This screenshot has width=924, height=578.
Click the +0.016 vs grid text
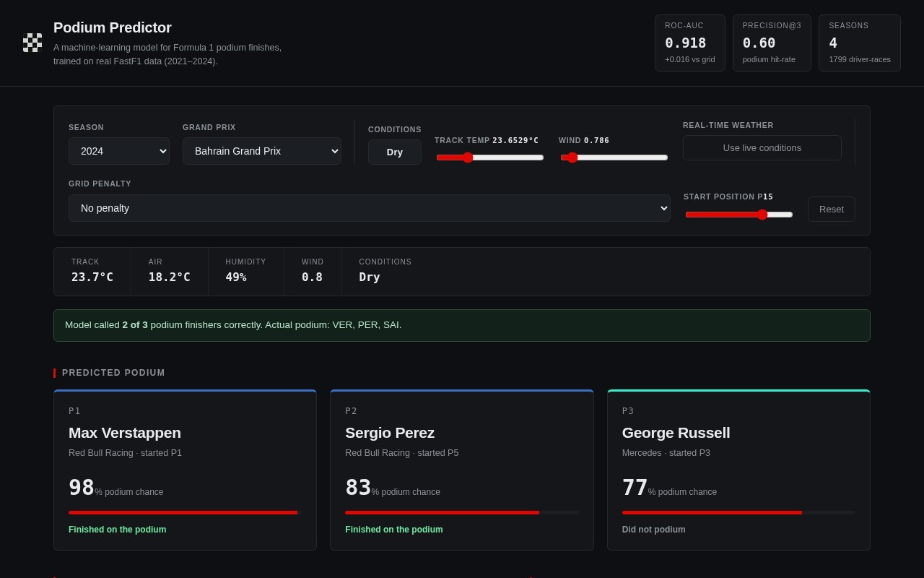tap(690, 59)
